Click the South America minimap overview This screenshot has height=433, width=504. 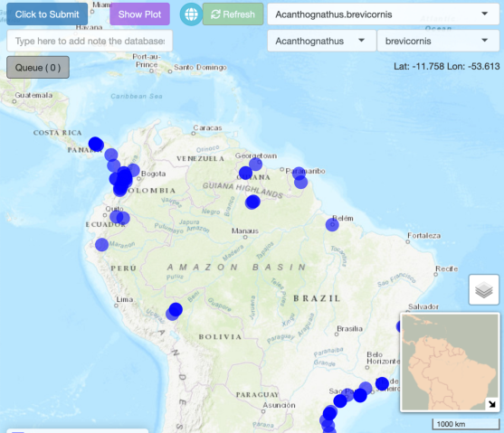450,362
